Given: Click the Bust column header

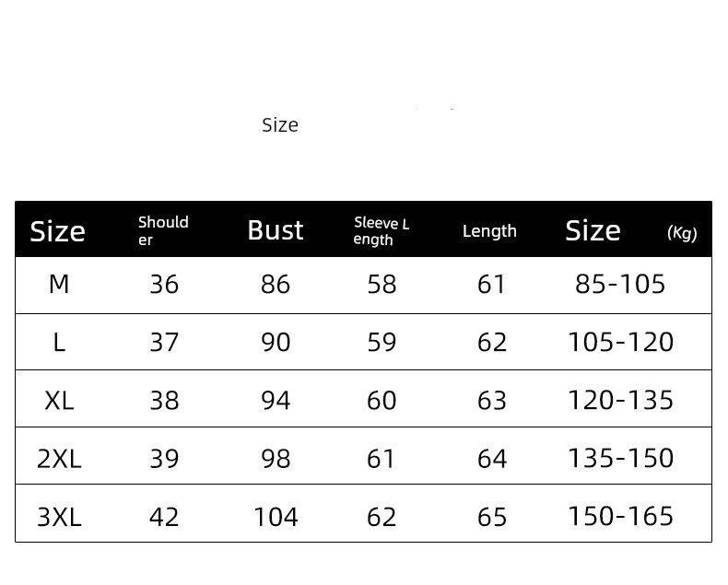Looking at the screenshot, I should tap(275, 230).
